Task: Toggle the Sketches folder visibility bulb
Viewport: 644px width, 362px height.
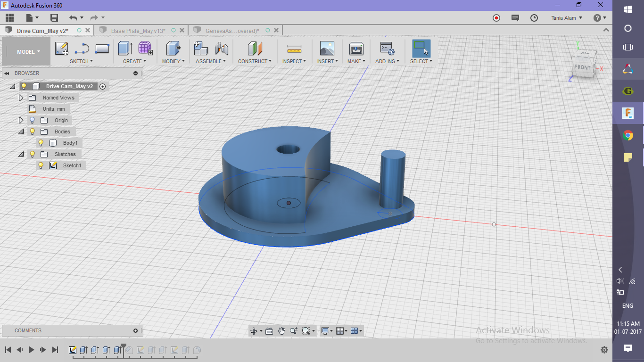Action: pyautogui.click(x=32, y=154)
